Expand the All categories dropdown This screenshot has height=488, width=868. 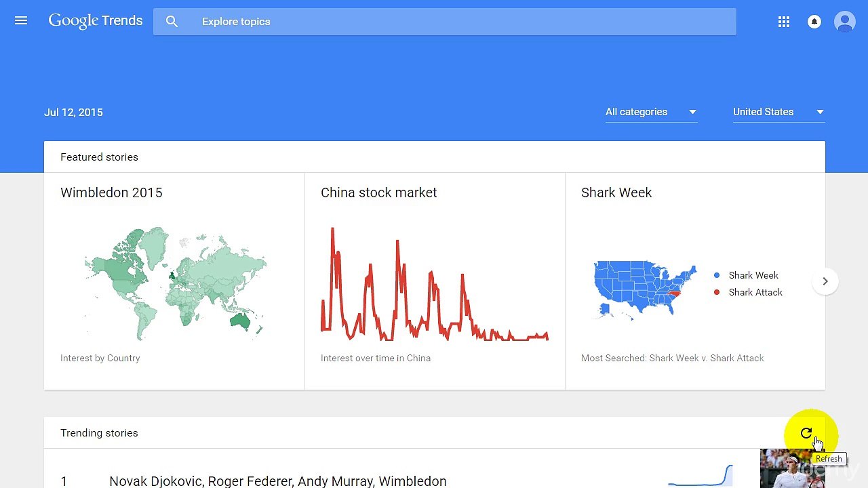point(651,112)
